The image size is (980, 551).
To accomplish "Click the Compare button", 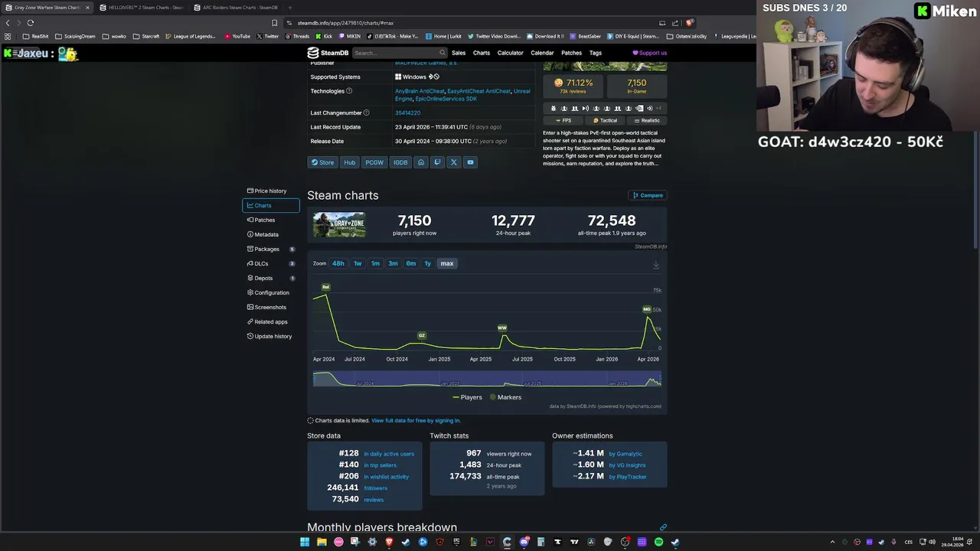I will (x=648, y=195).
